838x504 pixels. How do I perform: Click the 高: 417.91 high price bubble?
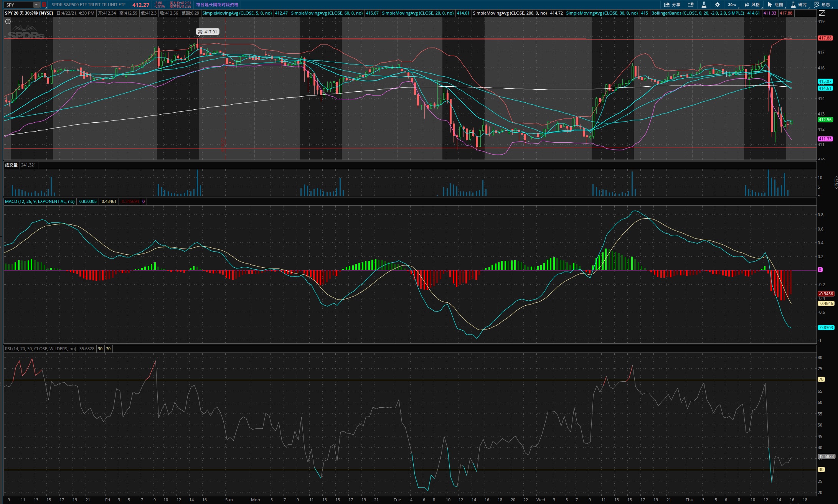pyautogui.click(x=208, y=32)
